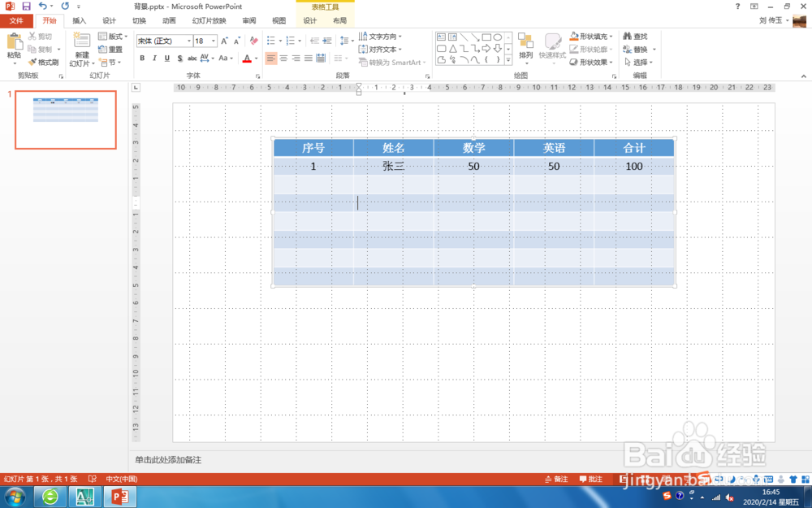Screen dimensions: 812x508
Task: Switch to the Insert (插入) tab
Action: [80, 21]
